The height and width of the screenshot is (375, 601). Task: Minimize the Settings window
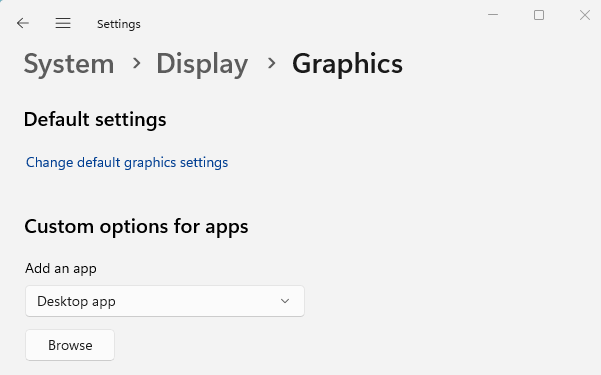click(493, 15)
